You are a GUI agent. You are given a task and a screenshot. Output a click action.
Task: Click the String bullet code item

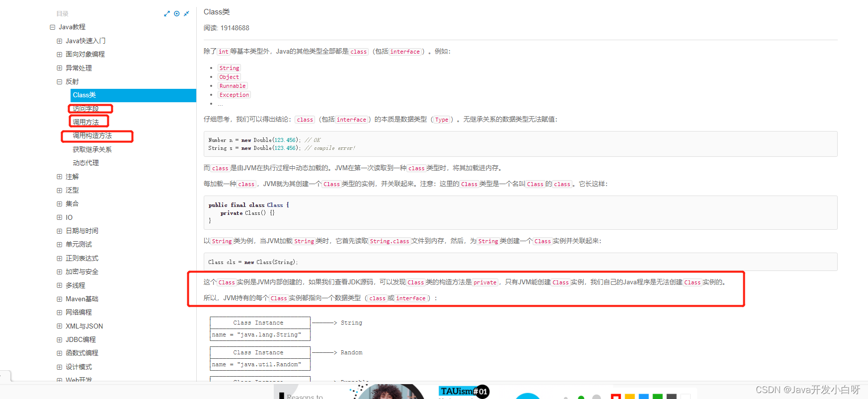pyautogui.click(x=229, y=68)
